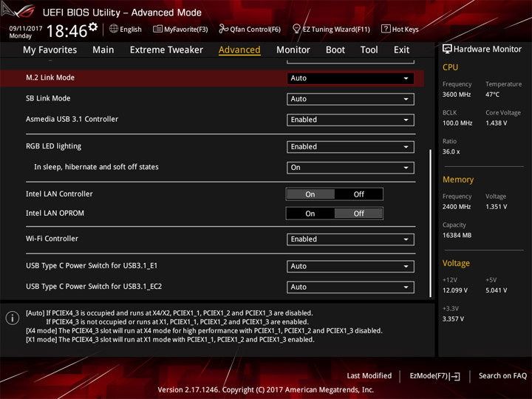
Task: Click the settings gear beside the clock
Action: [x=92, y=27]
